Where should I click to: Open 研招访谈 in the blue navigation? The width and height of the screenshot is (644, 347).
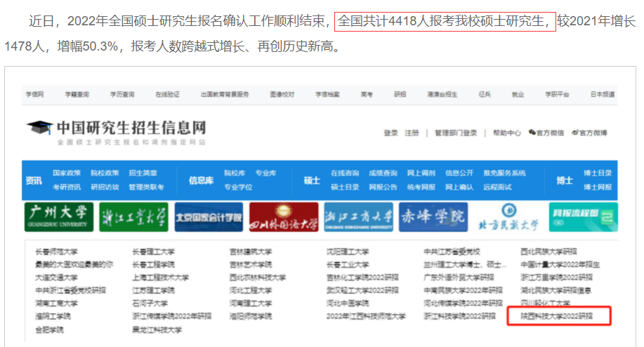click(105, 188)
